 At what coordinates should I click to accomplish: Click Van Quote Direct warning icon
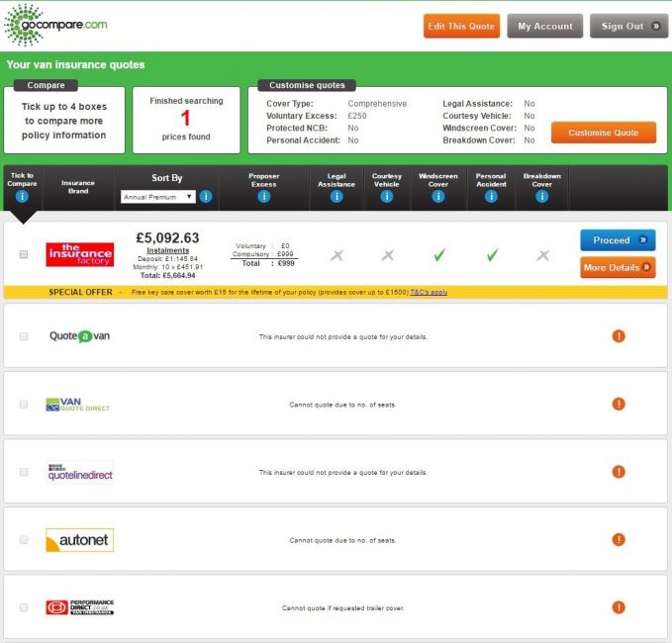pyautogui.click(x=619, y=404)
